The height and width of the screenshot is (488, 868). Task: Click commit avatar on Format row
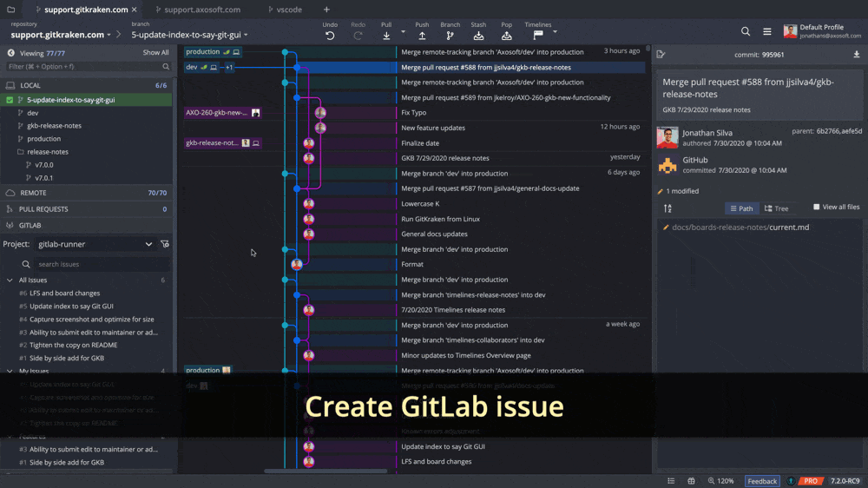point(297,264)
